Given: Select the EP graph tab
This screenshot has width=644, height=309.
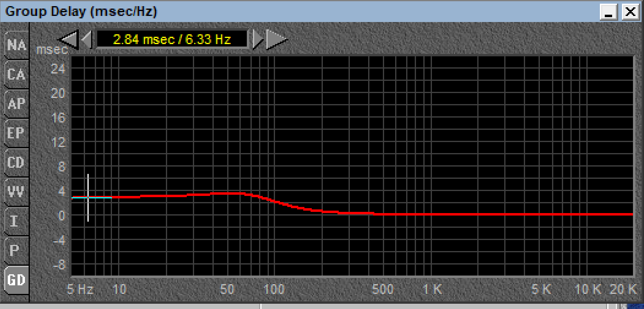Looking at the screenshot, I should pos(16,133).
